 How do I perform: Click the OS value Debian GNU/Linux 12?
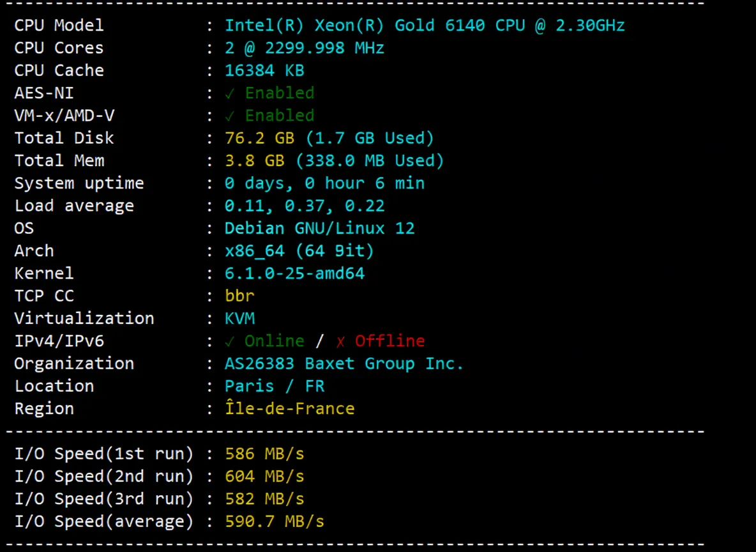click(320, 228)
